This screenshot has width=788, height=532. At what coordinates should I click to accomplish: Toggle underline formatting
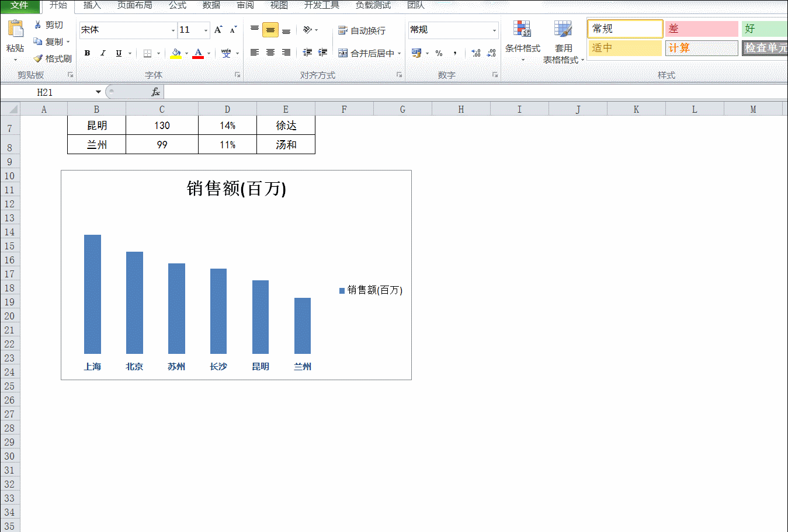tap(119, 53)
